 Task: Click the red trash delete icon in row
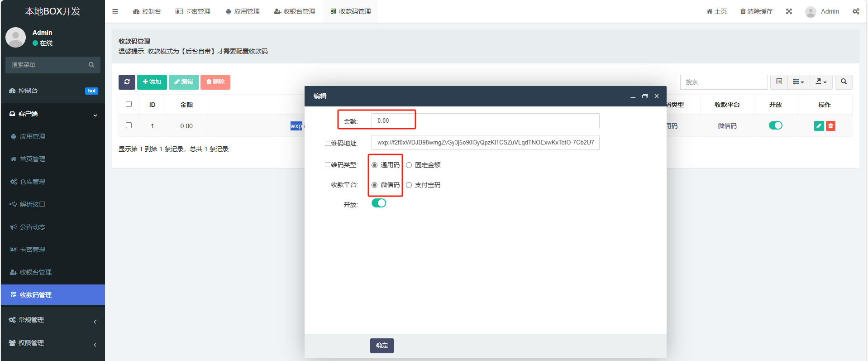830,126
